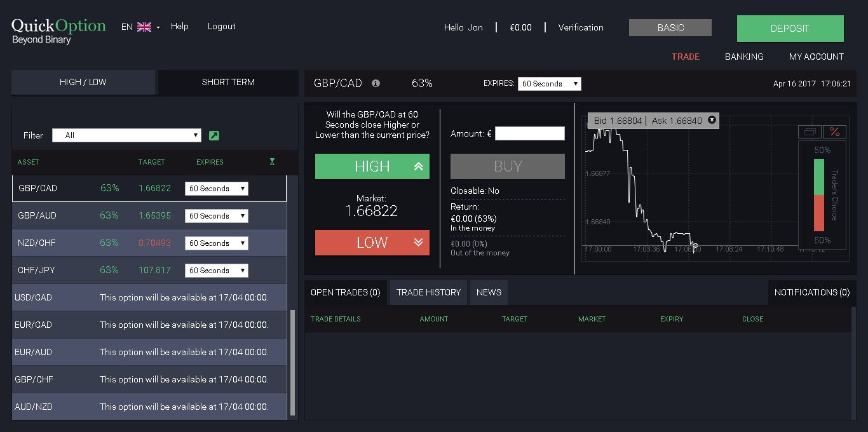Open the TRADE HISTORY tab
The image size is (868, 432).
[x=428, y=292]
